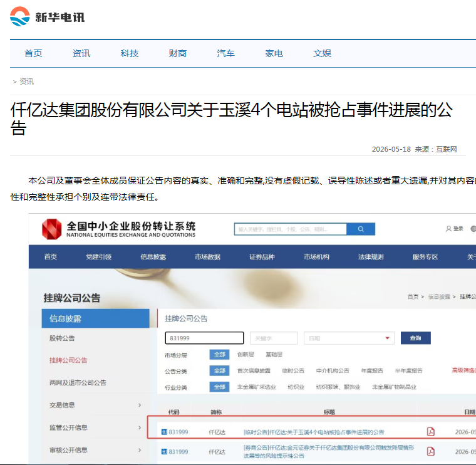This screenshot has width=476, height=465.
Task: Filter market tier by 创新层
Action: 246,355
